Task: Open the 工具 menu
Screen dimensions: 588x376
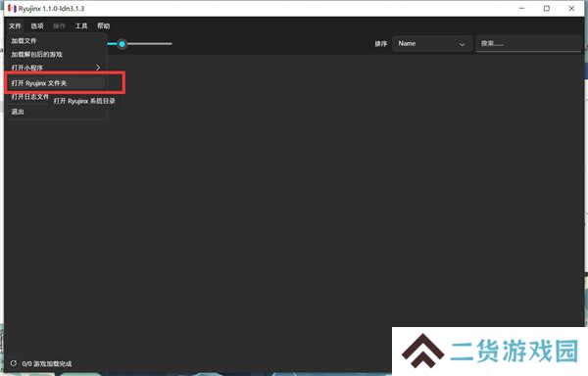Action: (x=81, y=25)
